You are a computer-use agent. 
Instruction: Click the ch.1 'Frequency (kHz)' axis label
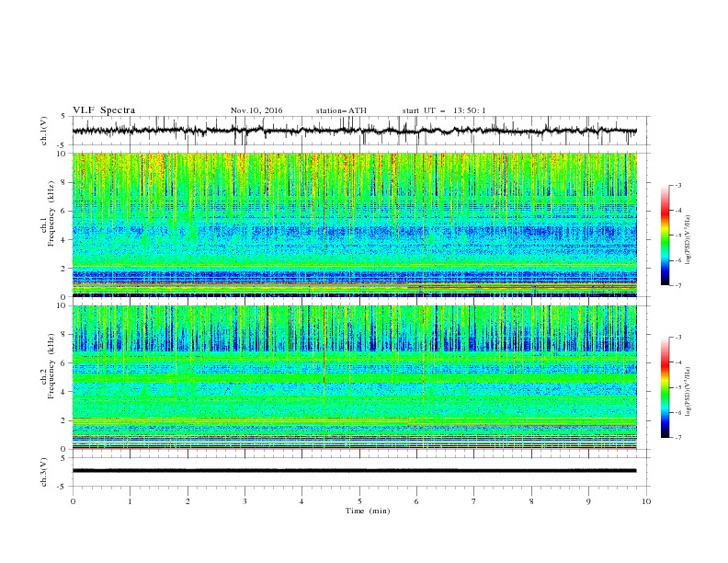click(51, 214)
